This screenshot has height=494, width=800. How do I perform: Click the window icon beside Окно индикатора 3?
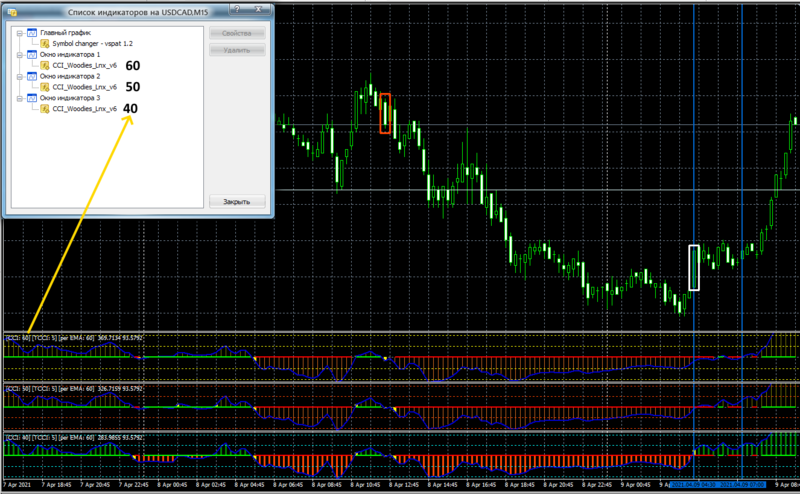[32, 97]
